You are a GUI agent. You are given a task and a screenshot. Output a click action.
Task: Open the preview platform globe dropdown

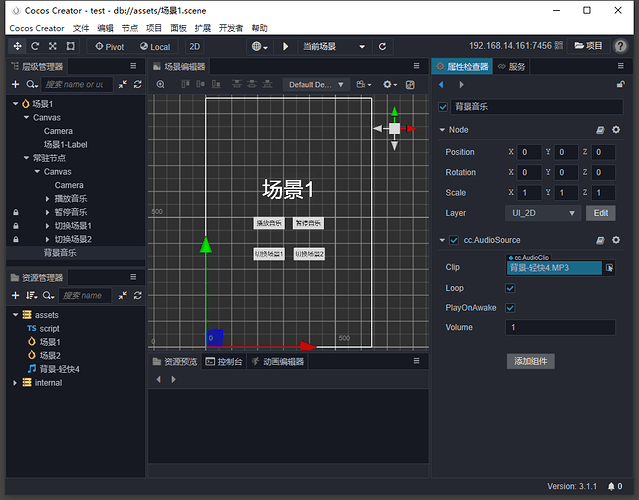point(260,46)
